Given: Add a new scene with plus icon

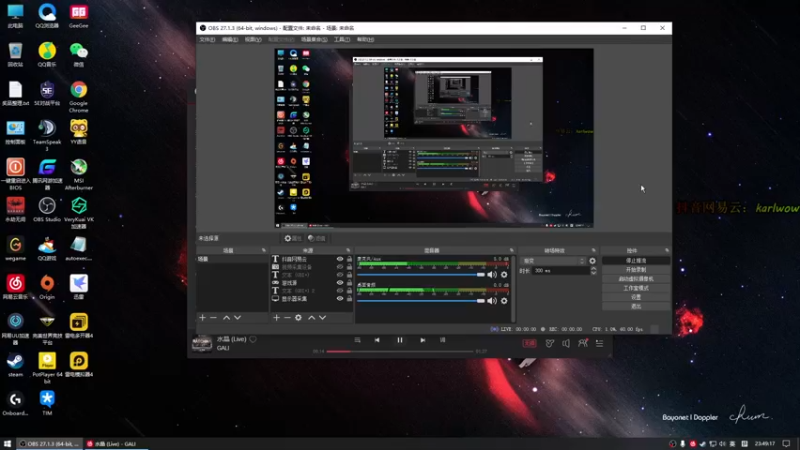Looking at the screenshot, I should click(203, 317).
